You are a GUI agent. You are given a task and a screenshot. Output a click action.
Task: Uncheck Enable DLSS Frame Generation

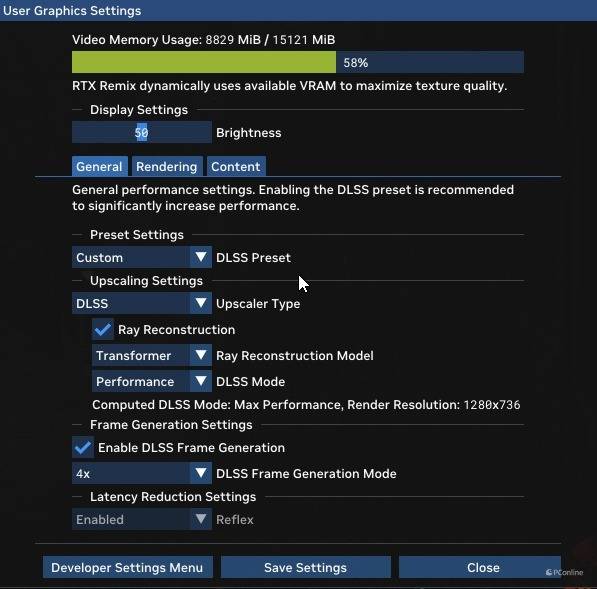[x=83, y=447]
